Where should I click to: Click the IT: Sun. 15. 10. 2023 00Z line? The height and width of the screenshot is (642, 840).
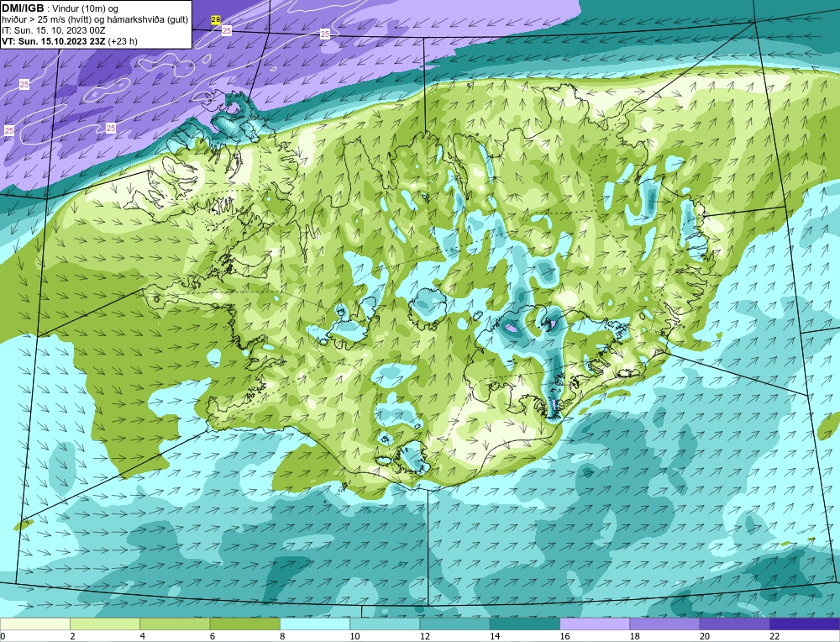point(54,30)
